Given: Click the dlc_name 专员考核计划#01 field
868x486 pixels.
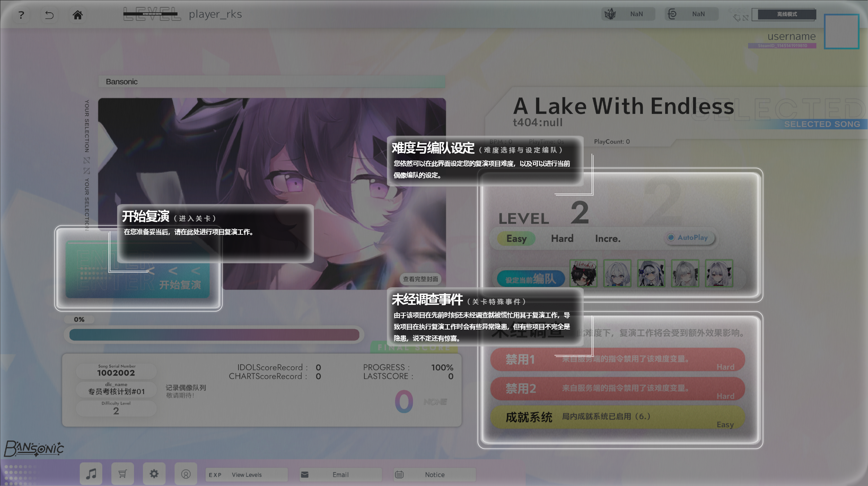Looking at the screenshot, I should (x=116, y=389).
